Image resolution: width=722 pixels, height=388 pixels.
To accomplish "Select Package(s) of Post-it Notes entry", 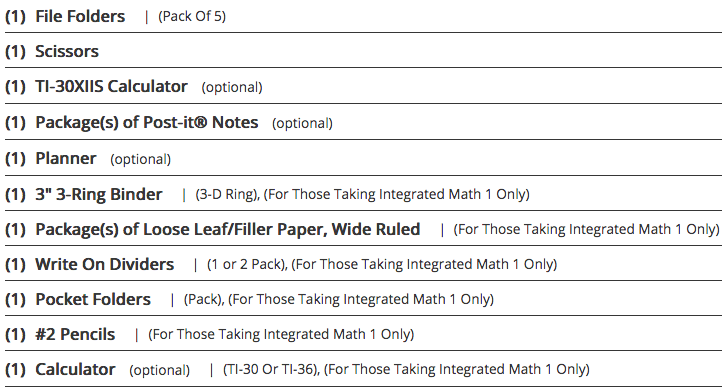I will (147, 122).
